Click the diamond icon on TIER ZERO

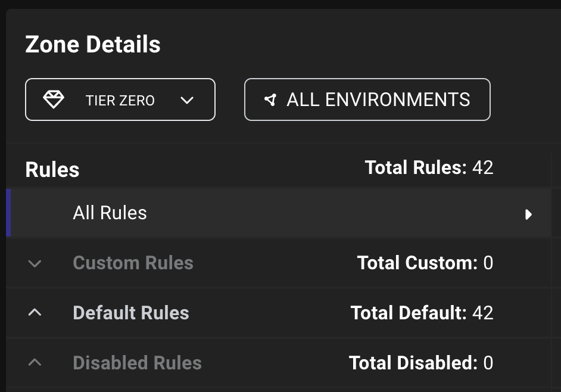[x=54, y=99]
